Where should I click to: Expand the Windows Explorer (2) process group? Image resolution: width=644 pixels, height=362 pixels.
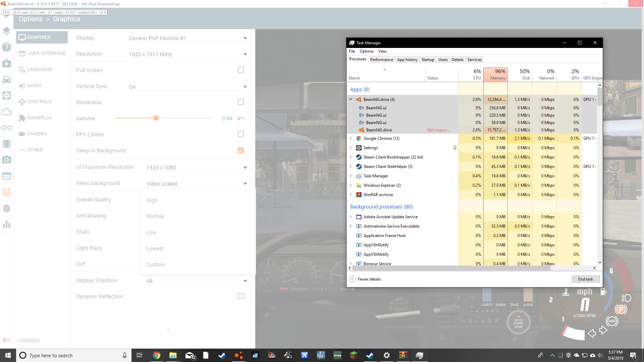351,185
